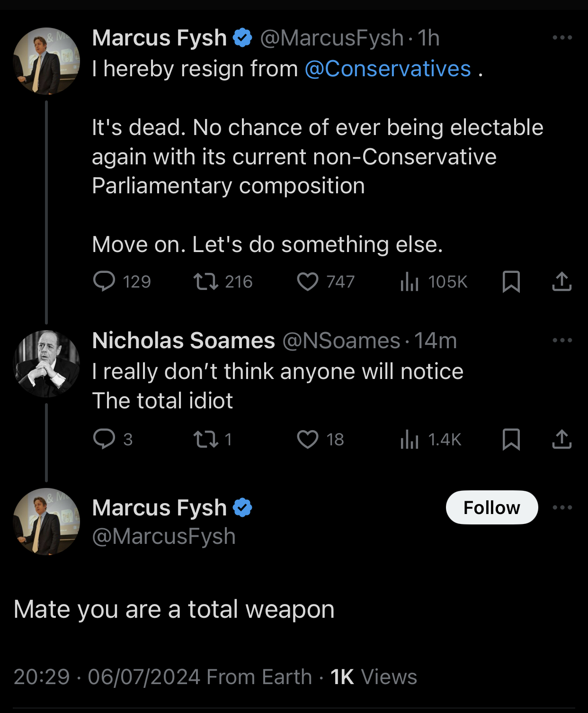The width and height of the screenshot is (588, 713).
Task: Like Nicholas Soames's tweet with 18 likes
Action: (x=308, y=439)
